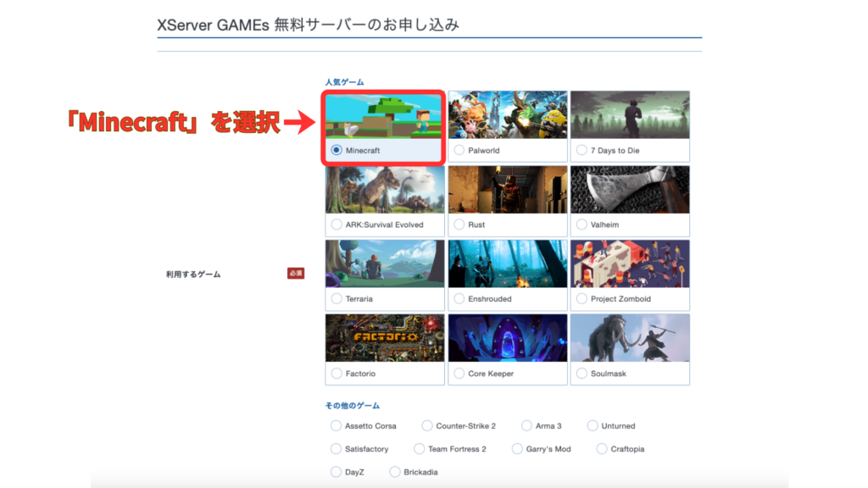
Task: Click the Palworld game artwork
Action: pos(507,114)
